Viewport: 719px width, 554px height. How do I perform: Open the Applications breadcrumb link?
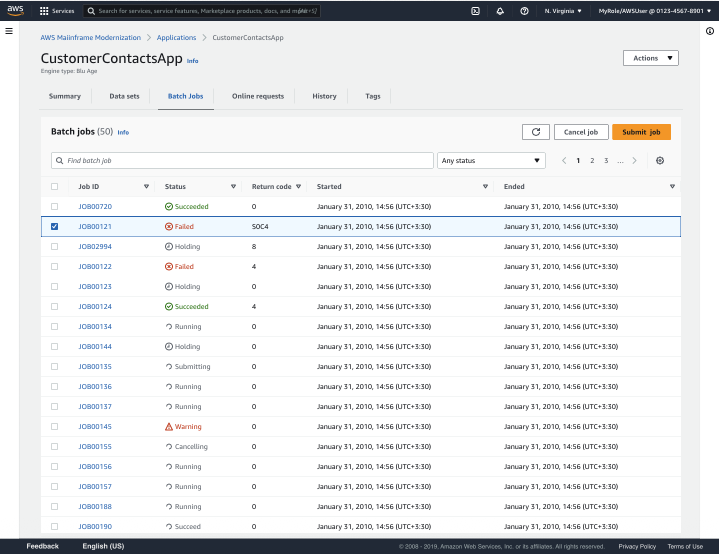click(177, 38)
